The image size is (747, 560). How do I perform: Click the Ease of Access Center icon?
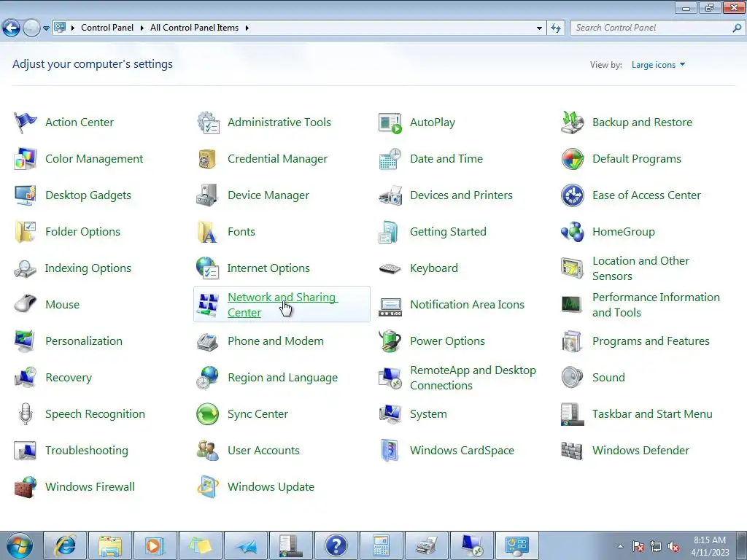(x=572, y=195)
